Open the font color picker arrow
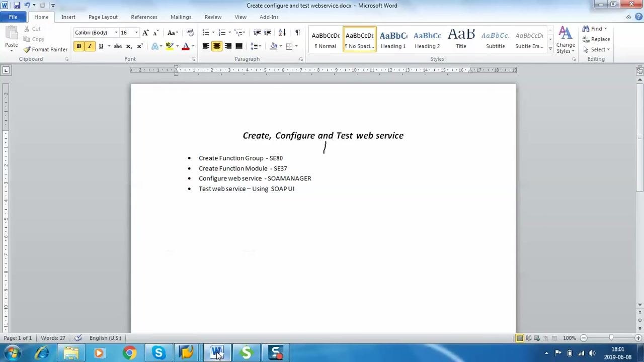 pyautogui.click(x=193, y=46)
